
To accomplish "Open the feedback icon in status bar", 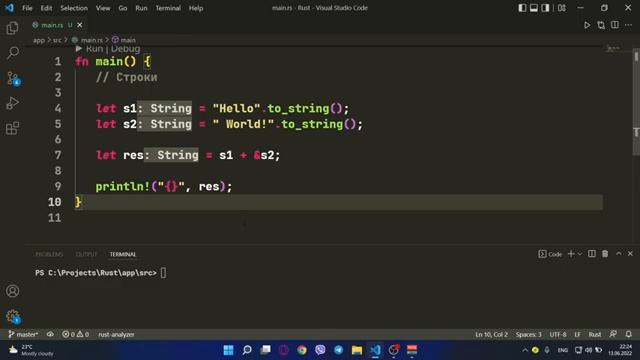I will [613, 334].
